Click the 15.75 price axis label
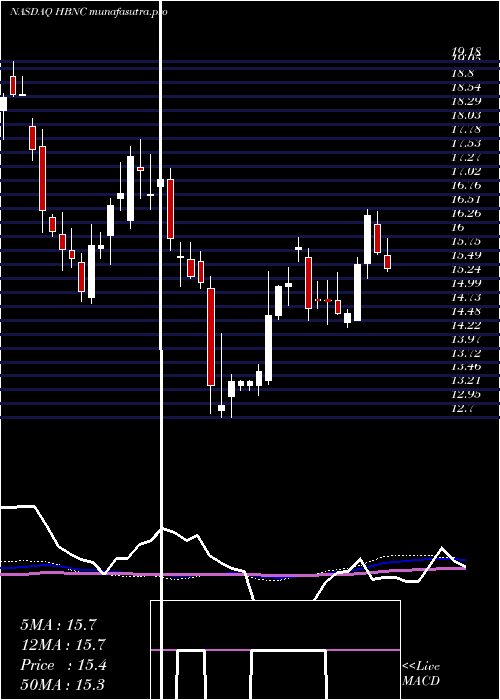Viewport: 500px width, 700px height. 466,241
